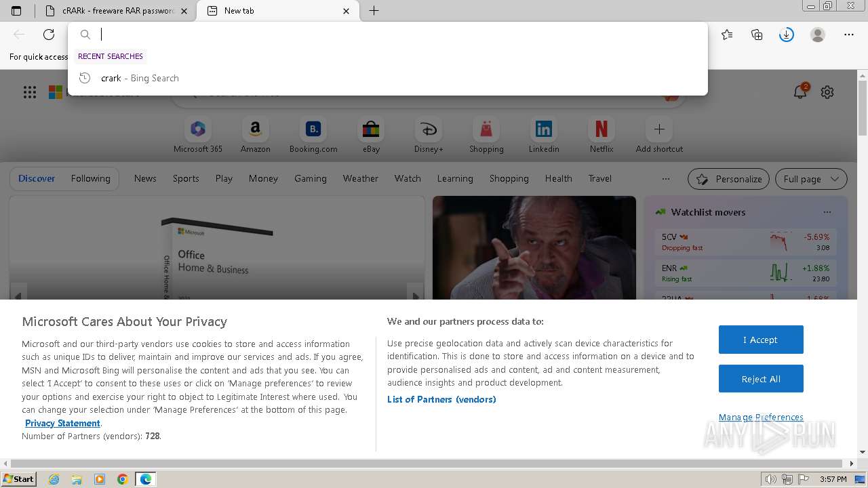Open the Amazon shortcut

(x=256, y=135)
